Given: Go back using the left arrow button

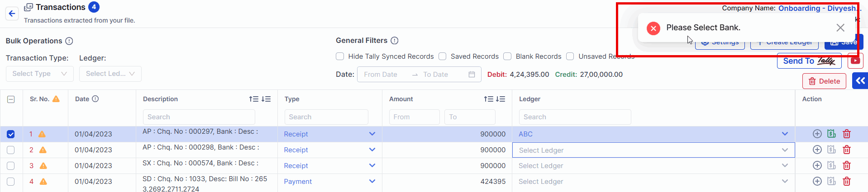Looking at the screenshot, I should click(12, 14).
